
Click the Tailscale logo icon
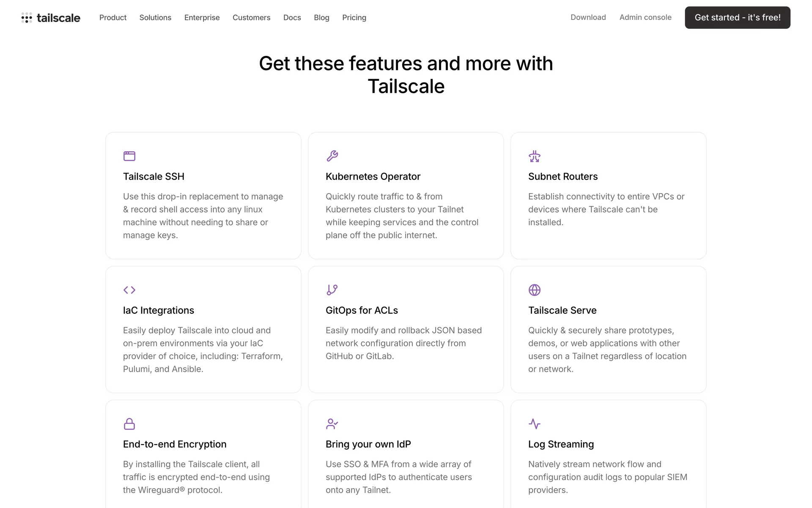coord(27,18)
